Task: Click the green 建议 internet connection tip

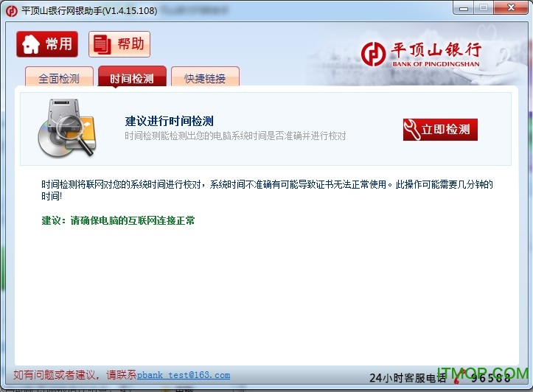Action: 118,220
